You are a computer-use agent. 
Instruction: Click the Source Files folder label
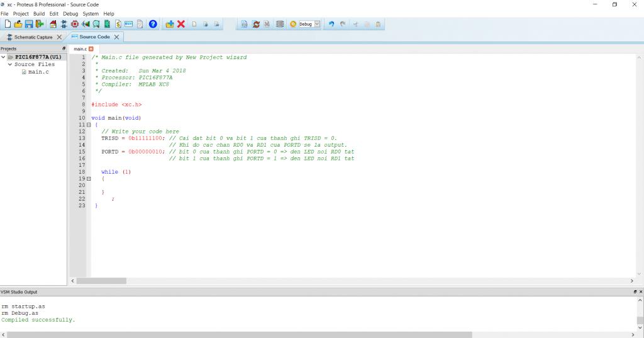[x=35, y=65]
